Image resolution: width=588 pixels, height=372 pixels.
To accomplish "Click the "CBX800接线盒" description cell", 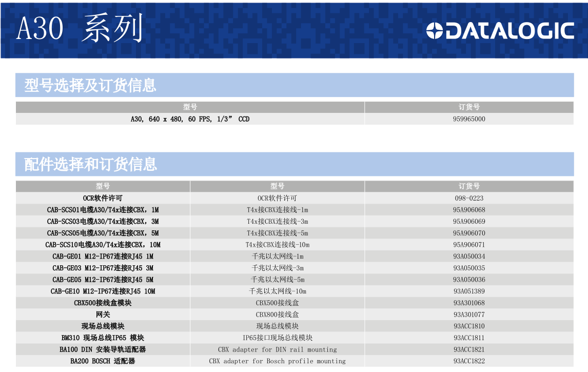I will point(277,315).
